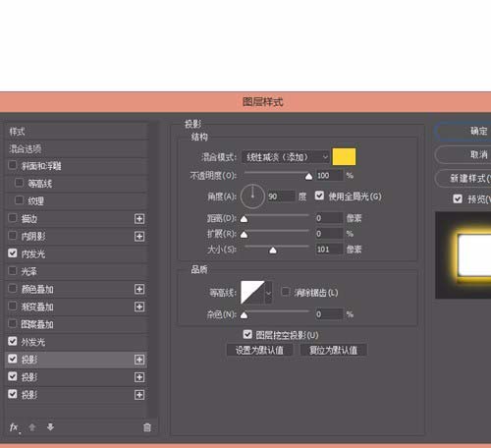
Task: Toggle the 预览 preview checkbox
Action: tap(458, 198)
